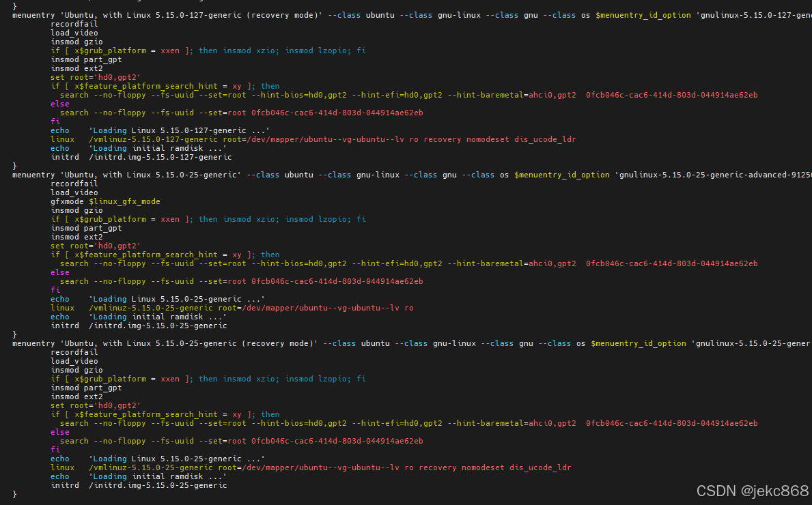Click the closing brace on the last line
The image size is (812, 505).
click(15, 494)
